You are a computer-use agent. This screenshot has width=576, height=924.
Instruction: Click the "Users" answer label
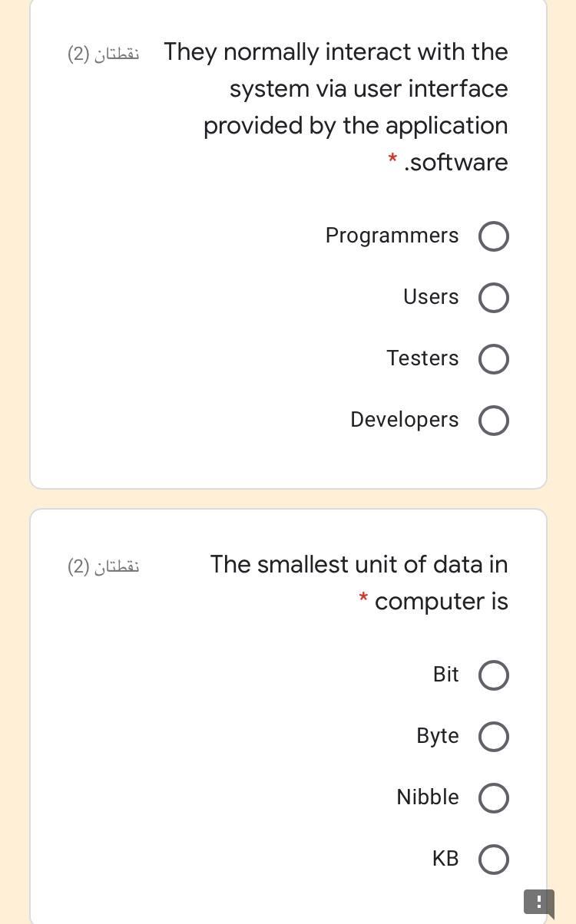430,297
